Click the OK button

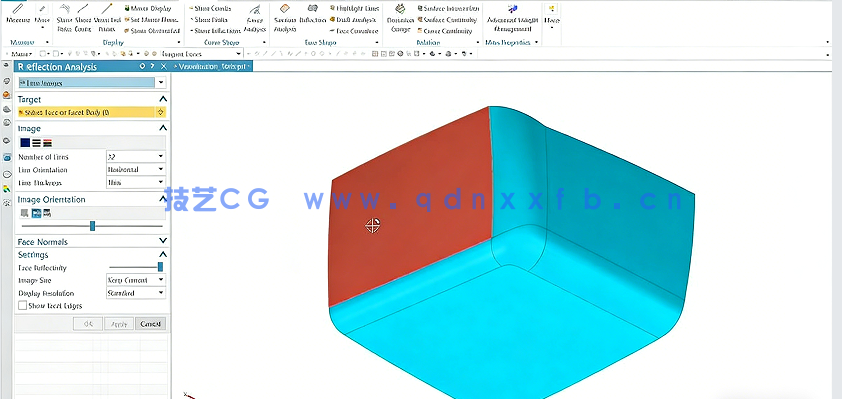[88, 324]
